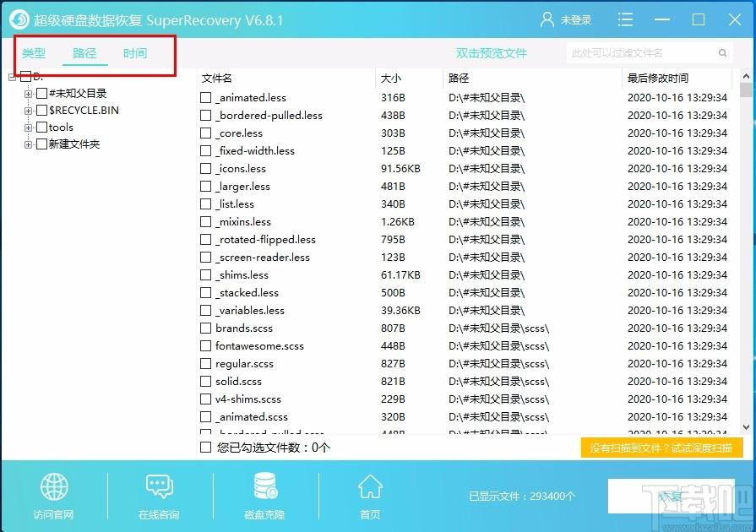Viewport: 756px width, 532px height.
Task: Select checkbox for _icons.less
Action: 206,169
